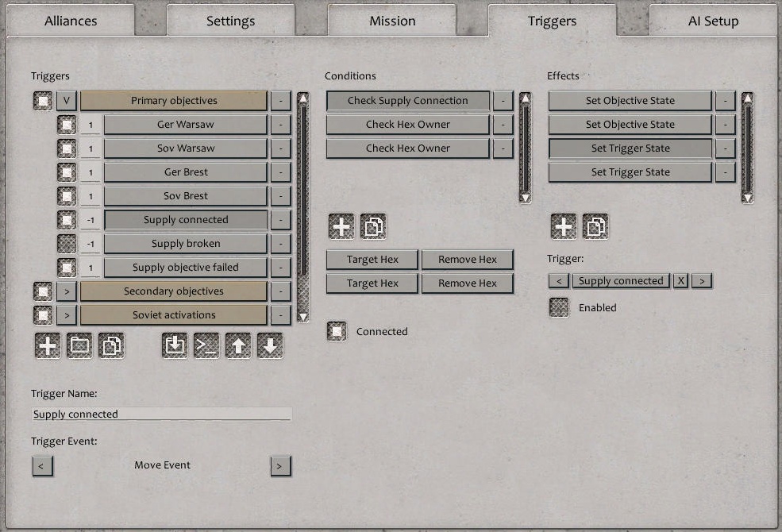Click second Remove Hex button
The width and height of the screenshot is (782, 532).
(x=468, y=283)
